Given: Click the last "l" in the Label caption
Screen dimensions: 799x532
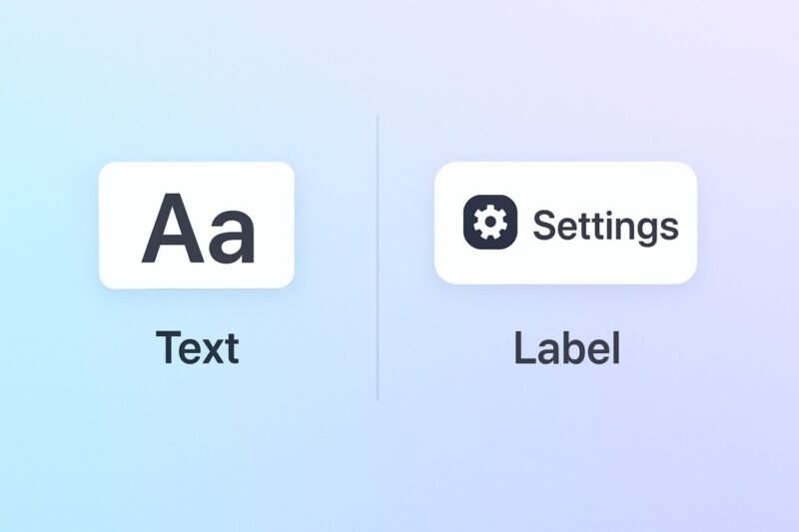Looking at the screenshot, I should tap(615, 346).
